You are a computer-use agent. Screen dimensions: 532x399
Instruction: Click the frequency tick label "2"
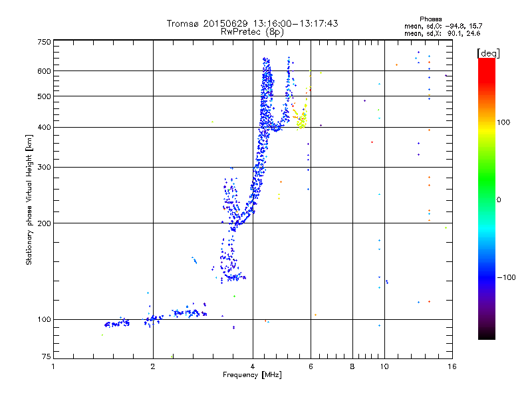pyautogui.click(x=153, y=366)
